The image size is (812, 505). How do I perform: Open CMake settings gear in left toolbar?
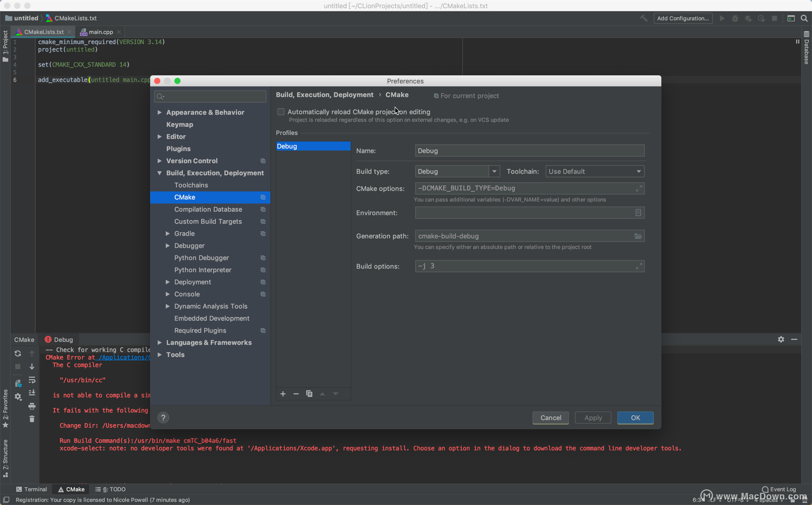pos(18,397)
